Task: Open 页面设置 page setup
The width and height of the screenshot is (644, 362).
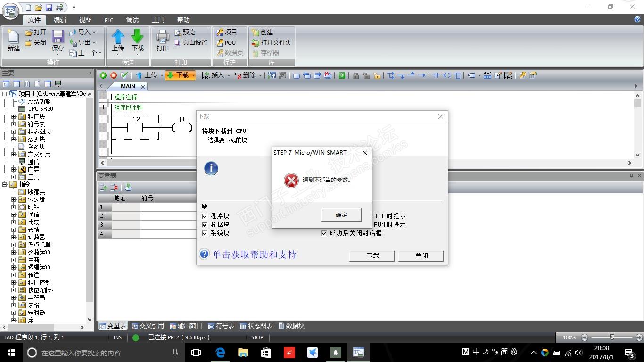Action: coord(191,42)
